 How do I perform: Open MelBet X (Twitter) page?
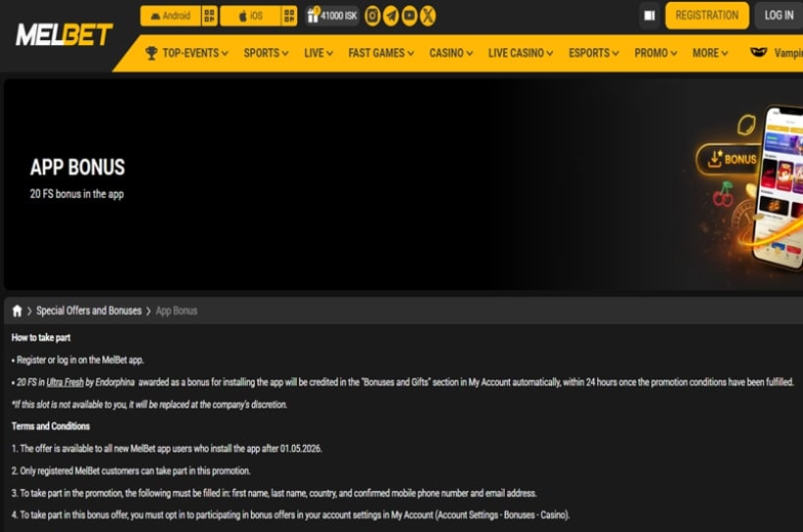pos(428,16)
